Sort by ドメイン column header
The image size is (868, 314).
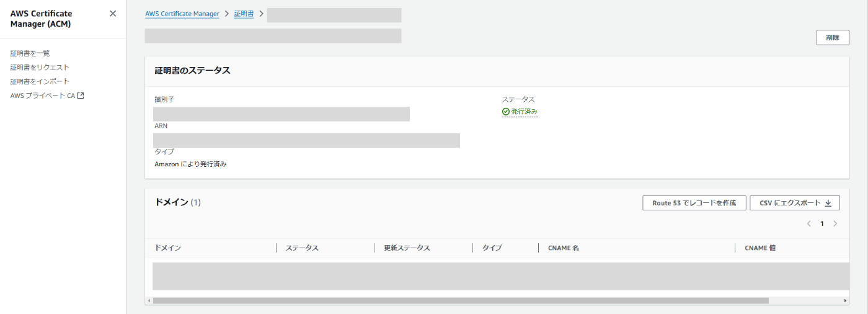point(167,248)
